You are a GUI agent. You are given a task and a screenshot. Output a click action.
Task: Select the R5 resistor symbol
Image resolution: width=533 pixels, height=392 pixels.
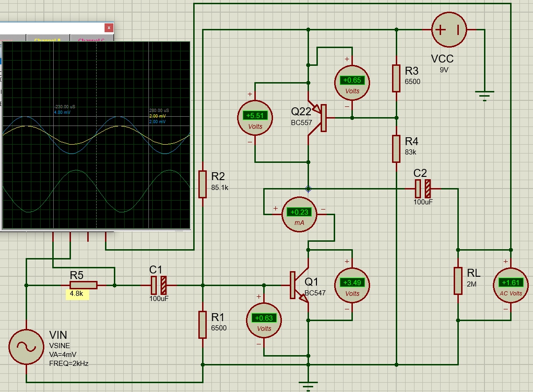[x=83, y=285]
